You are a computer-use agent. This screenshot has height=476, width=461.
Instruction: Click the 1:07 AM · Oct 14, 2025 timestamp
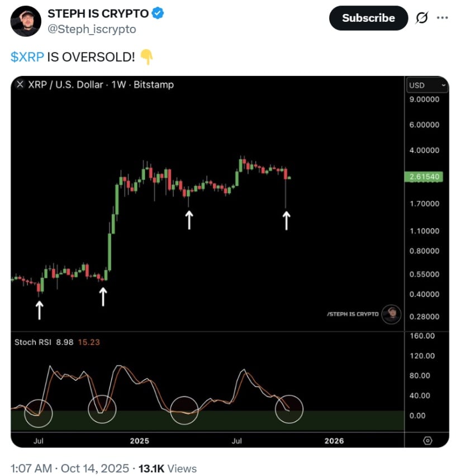70,468
